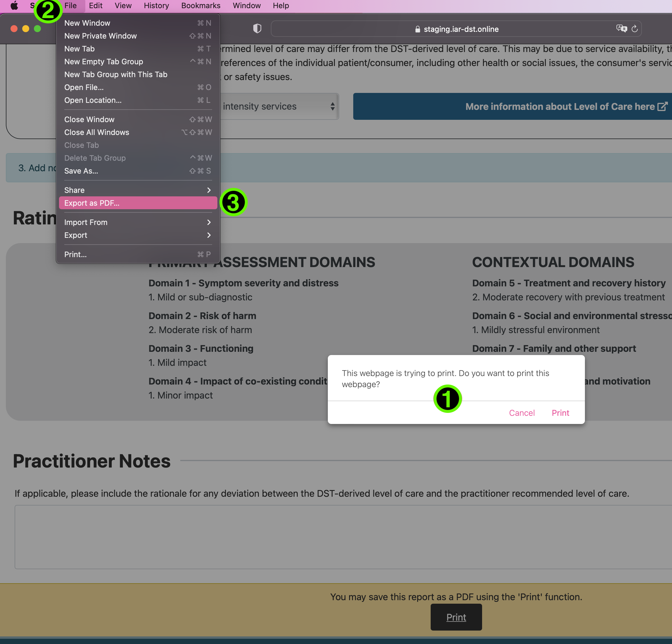This screenshot has height=644, width=672.
Task: Click the translate icon in address bar
Action: [621, 28]
